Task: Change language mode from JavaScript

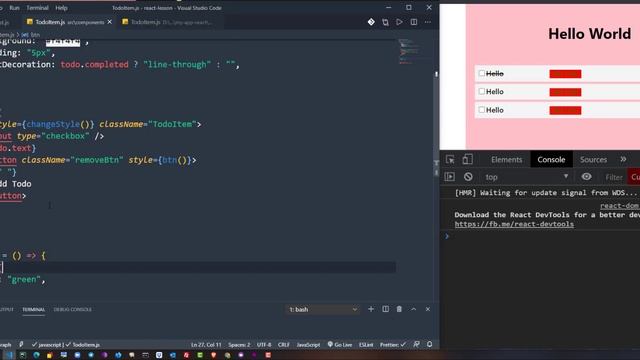Action: pyautogui.click(x=308, y=344)
